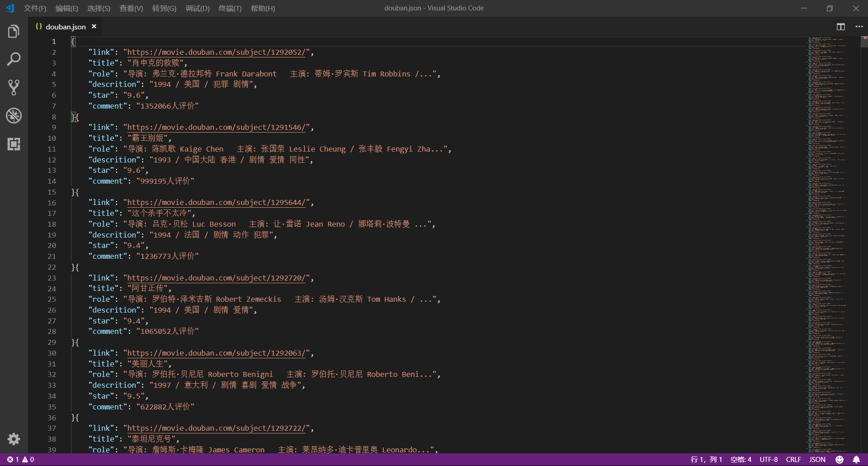Click the feedback smiley icon in status bar
The image size is (868, 466).
click(x=840, y=460)
